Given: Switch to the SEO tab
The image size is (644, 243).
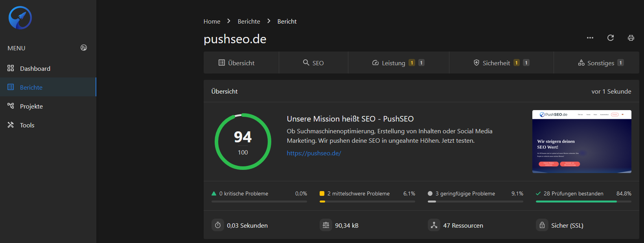Looking at the screenshot, I should 313,63.
